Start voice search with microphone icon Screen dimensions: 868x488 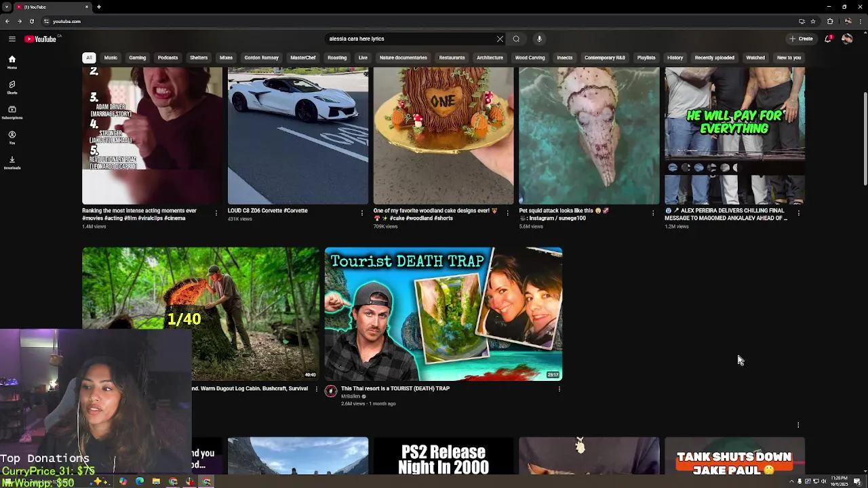click(x=539, y=39)
